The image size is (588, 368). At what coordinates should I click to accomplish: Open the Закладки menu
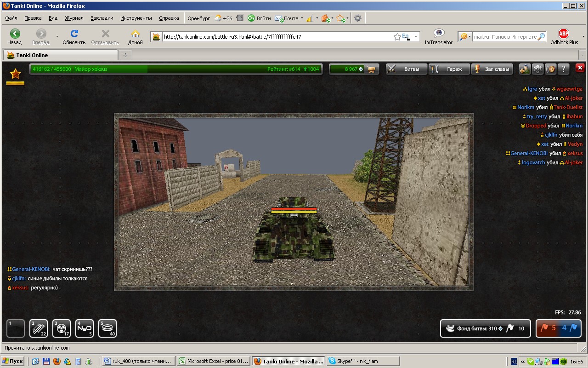pos(102,18)
